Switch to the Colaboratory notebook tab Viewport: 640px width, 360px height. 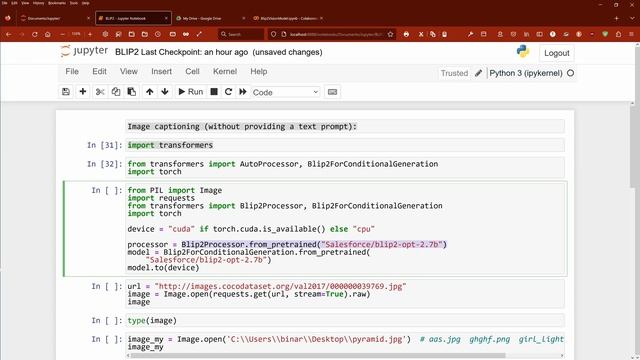click(x=288, y=18)
